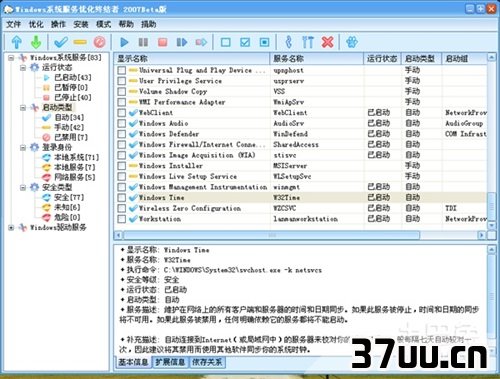Click the pause service toolbar icon
Viewport: 500px width, 379px height.
tap(143, 42)
